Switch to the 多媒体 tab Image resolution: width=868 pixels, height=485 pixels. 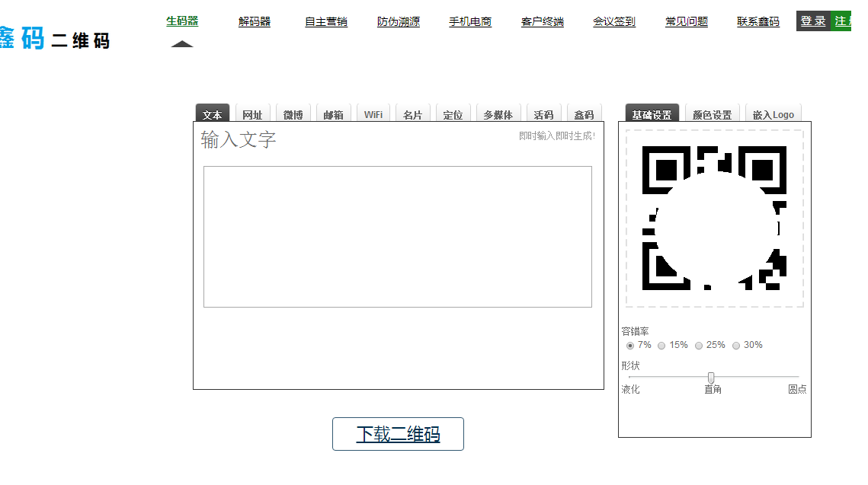coord(498,113)
